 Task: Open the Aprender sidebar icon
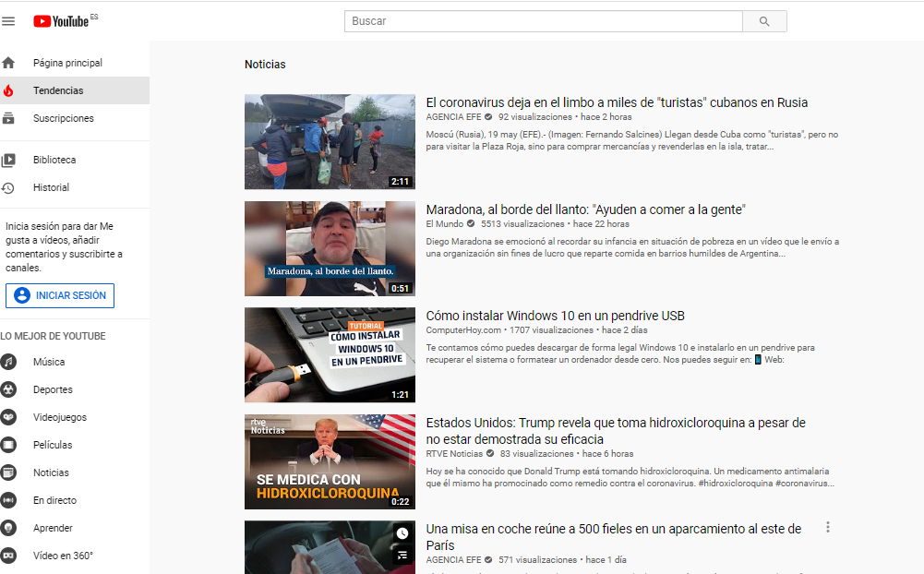9,528
